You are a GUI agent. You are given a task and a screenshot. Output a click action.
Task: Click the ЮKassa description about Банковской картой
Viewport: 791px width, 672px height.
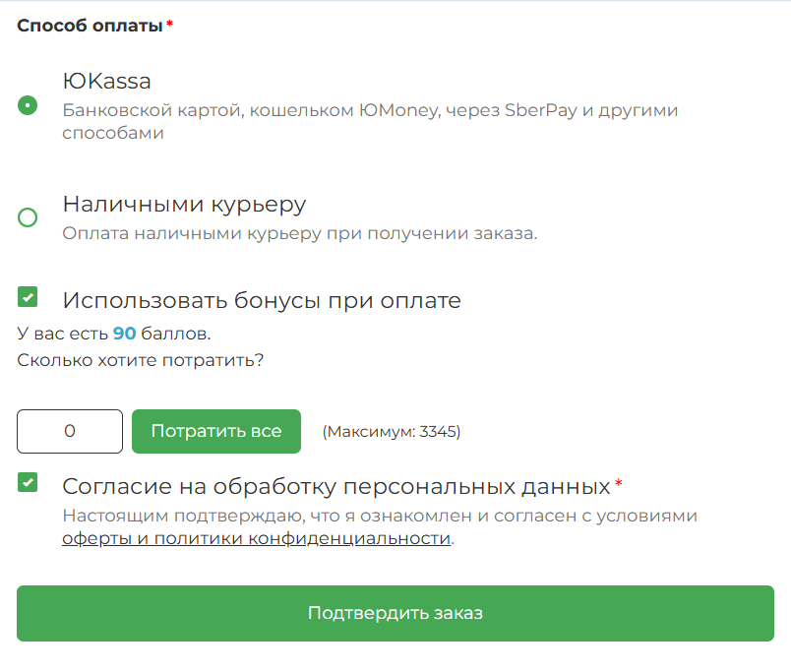[x=370, y=122]
